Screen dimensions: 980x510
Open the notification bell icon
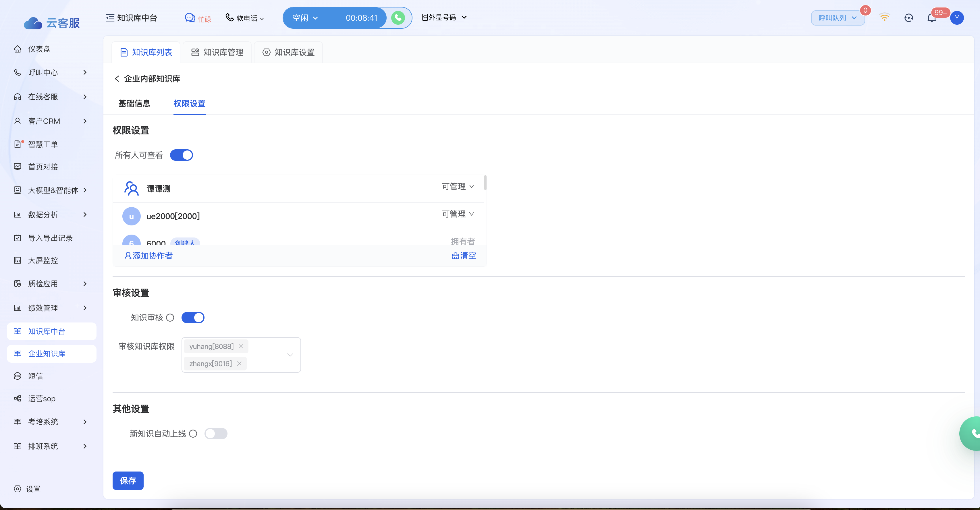(x=931, y=18)
